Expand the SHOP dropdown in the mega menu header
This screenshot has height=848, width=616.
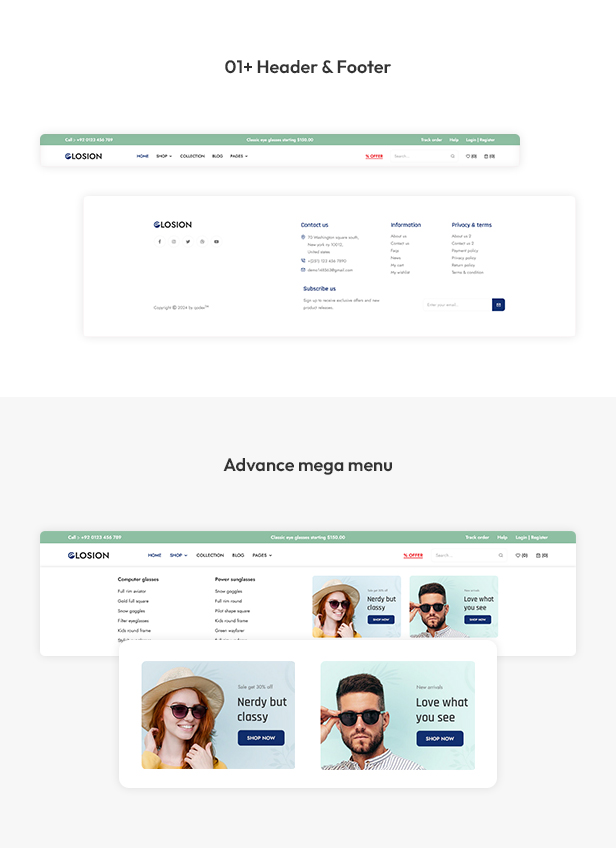tap(178, 555)
